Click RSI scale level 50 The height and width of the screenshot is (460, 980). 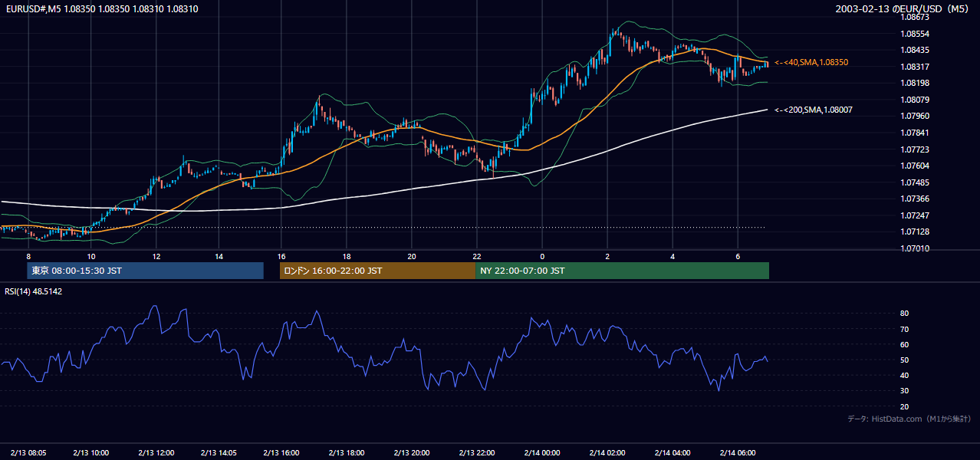click(x=904, y=360)
